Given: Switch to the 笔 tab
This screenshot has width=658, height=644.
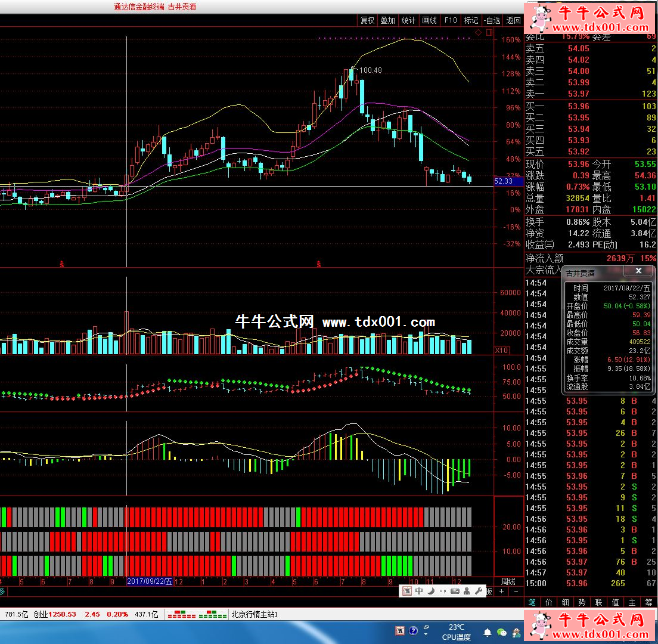Looking at the screenshot, I should point(531,602).
